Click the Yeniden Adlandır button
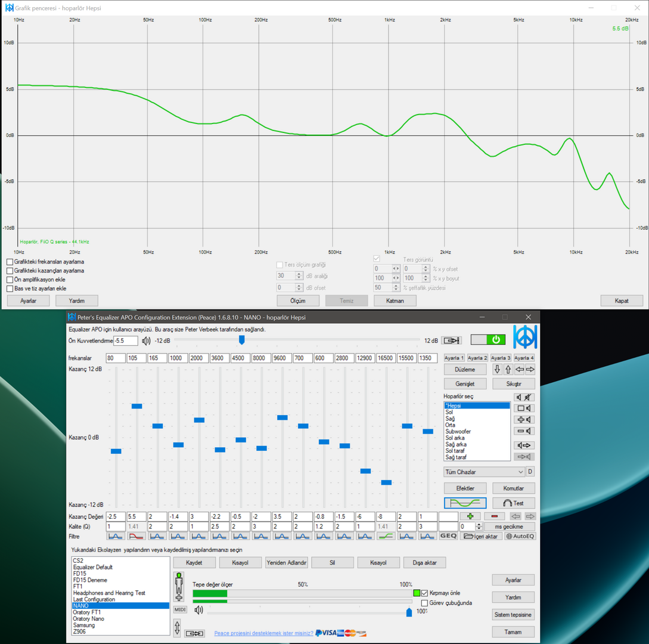This screenshot has width=649, height=644. pyautogui.click(x=287, y=562)
